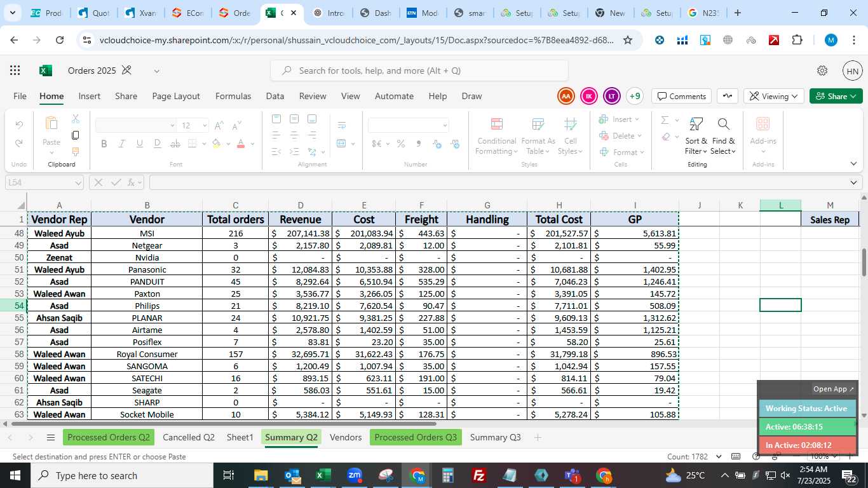Screen dimensions: 868x488
Task: Toggle Middle Align in Alignment group
Action: (294, 119)
